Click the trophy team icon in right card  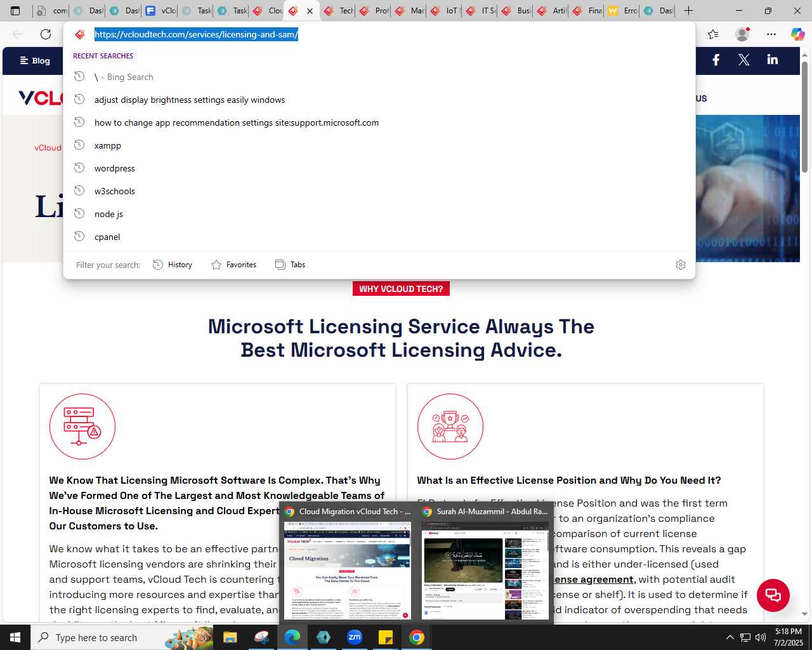coord(450,427)
